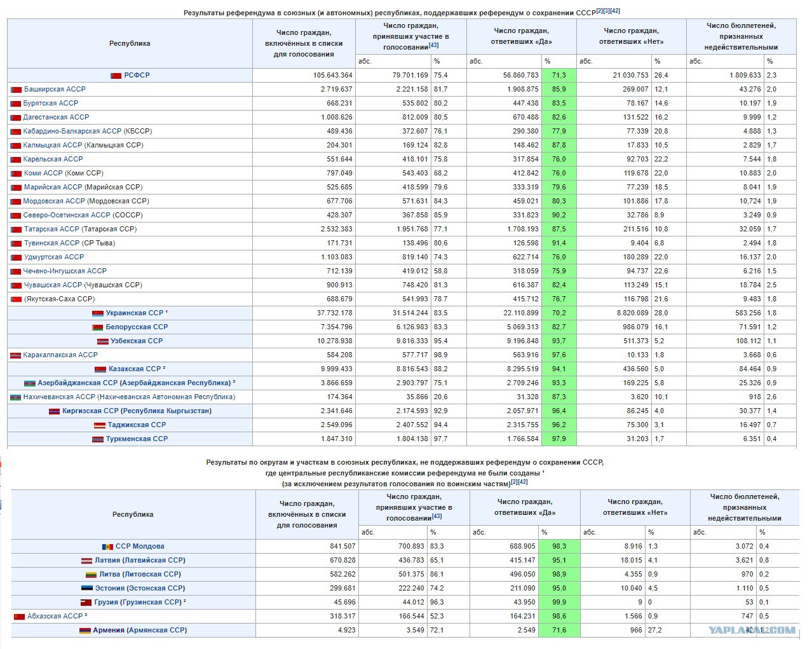Click the Ukrainian SSR flag icon
The width and height of the screenshot is (812, 649).
(x=98, y=313)
